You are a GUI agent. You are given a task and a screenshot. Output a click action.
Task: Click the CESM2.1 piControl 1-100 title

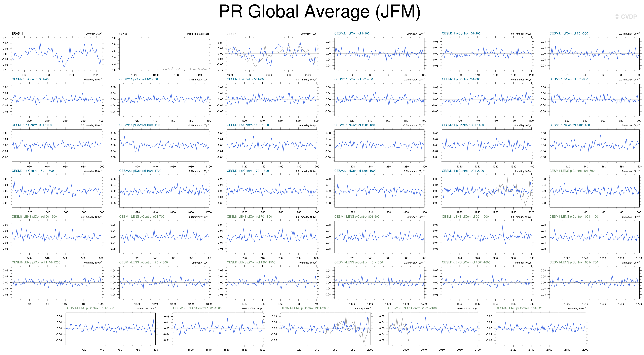tap(352, 34)
